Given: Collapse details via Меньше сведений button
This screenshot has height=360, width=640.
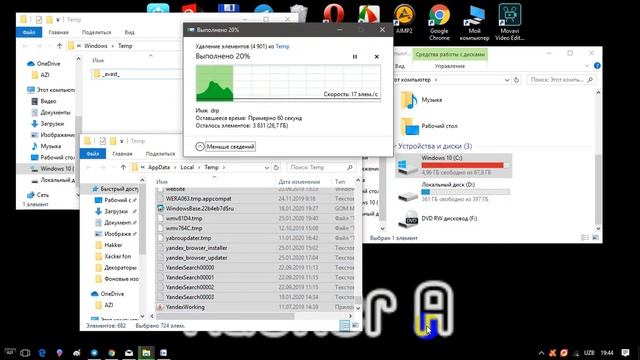Looking at the screenshot, I should click(x=226, y=147).
